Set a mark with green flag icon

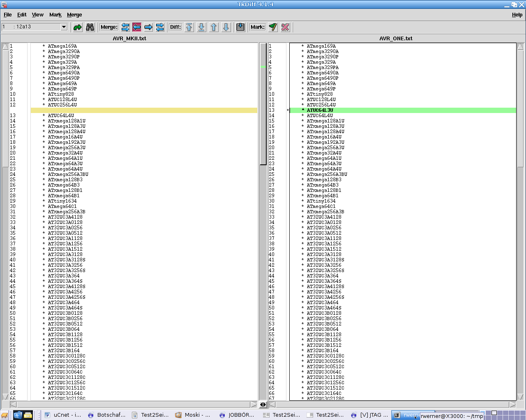click(273, 27)
